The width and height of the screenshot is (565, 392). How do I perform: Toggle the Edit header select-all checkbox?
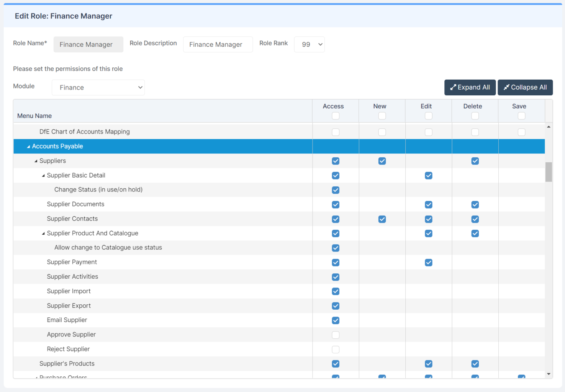pyautogui.click(x=429, y=116)
